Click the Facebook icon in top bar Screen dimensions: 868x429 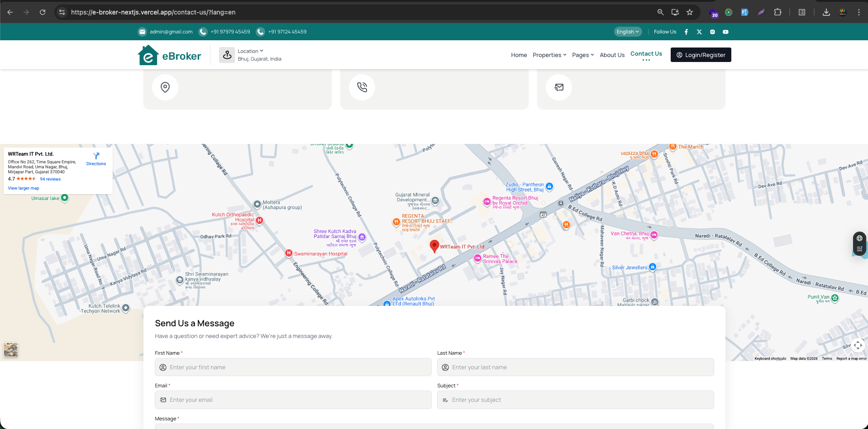click(686, 32)
